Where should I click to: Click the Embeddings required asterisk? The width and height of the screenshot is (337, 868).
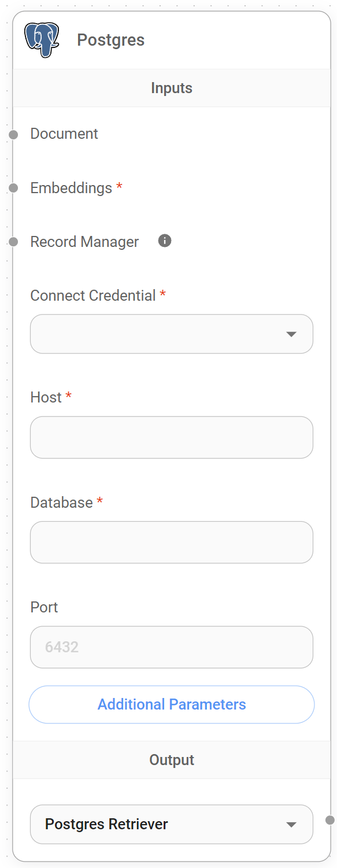(x=119, y=187)
